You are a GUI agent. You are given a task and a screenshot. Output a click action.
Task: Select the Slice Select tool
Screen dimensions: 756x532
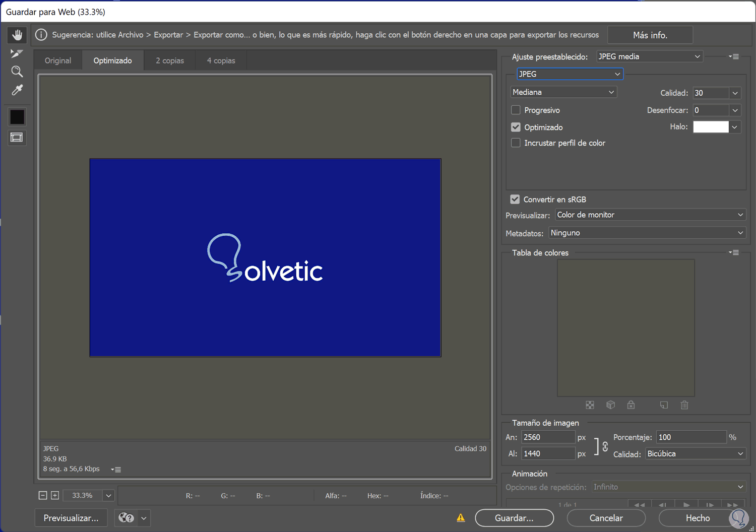tap(17, 53)
